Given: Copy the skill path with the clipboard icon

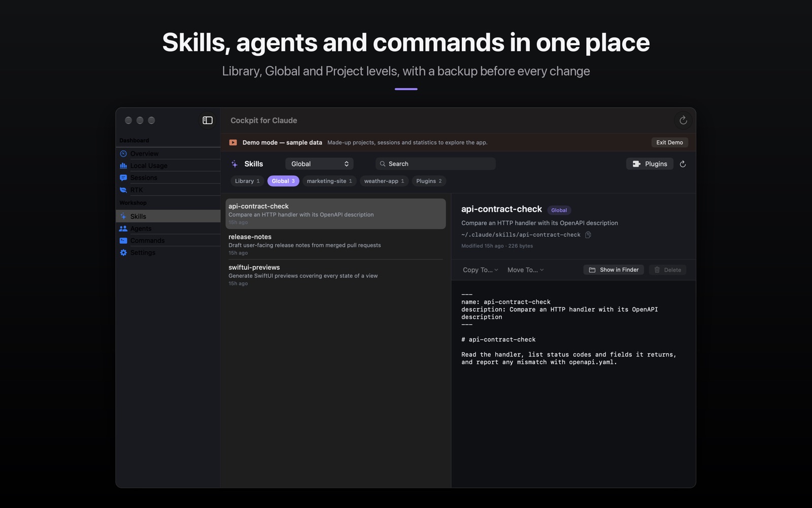Looking at the screenshot, I should click(x=588, y=235).
